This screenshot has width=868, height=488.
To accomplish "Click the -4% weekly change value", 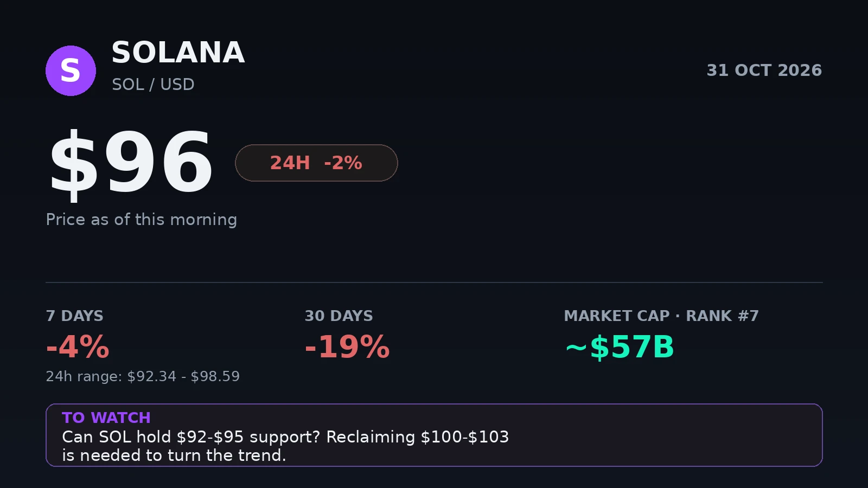I will coord(78,347).
